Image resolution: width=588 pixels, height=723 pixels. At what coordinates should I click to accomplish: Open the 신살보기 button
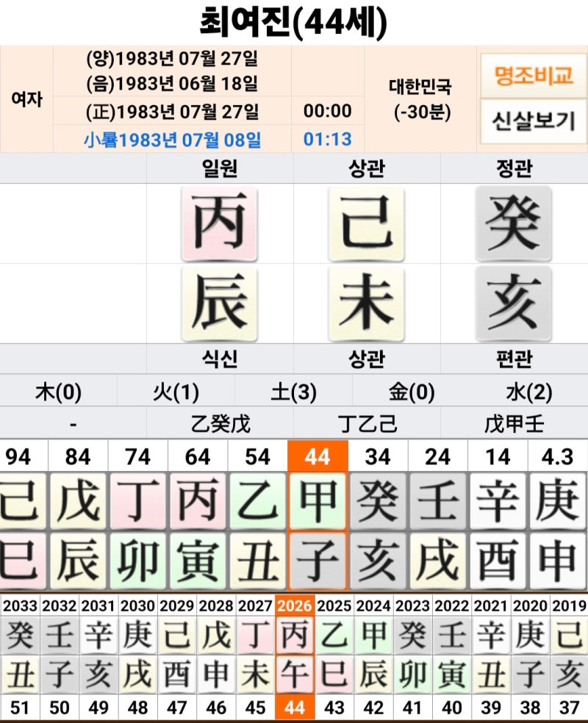coord(534,121)
